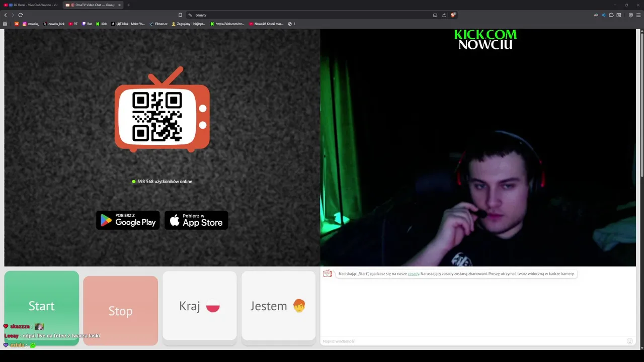
Task: Open the first orange bookmark icon
Action: click(17, 24)
